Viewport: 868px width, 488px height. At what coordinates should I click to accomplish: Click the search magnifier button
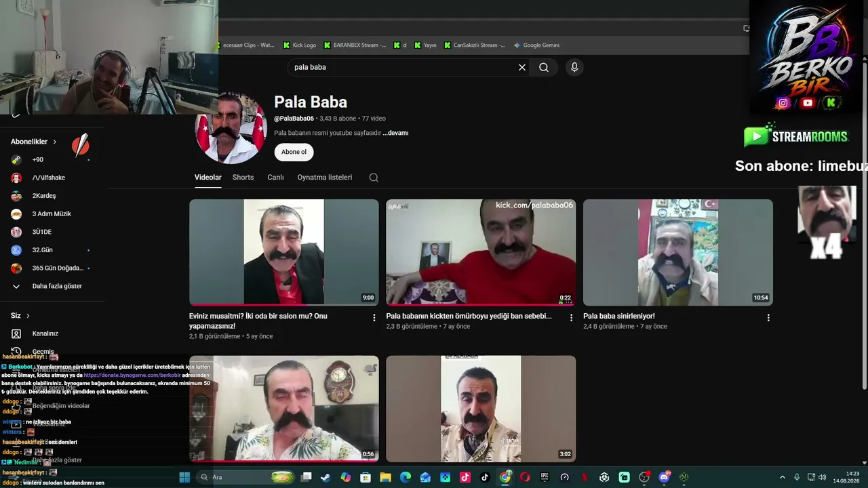[544, 67]
